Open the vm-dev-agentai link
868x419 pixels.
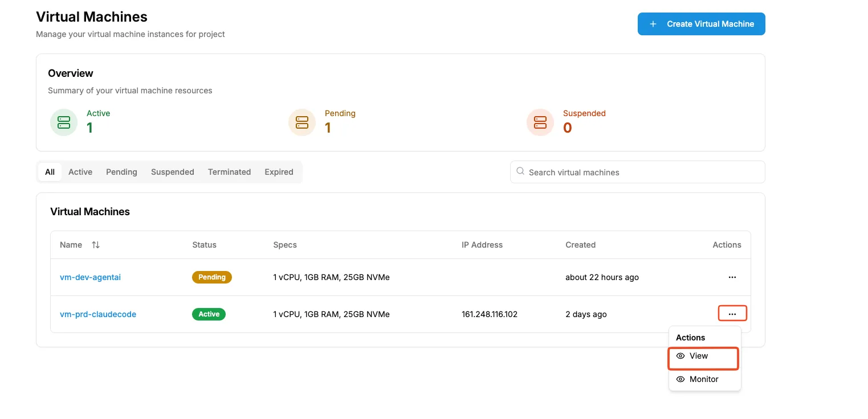tap(90, 277)
